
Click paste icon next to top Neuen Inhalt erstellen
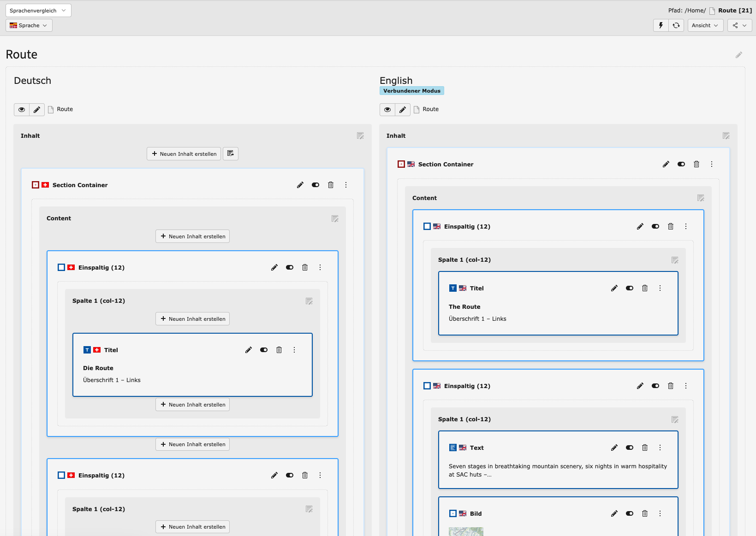[231, 153]
